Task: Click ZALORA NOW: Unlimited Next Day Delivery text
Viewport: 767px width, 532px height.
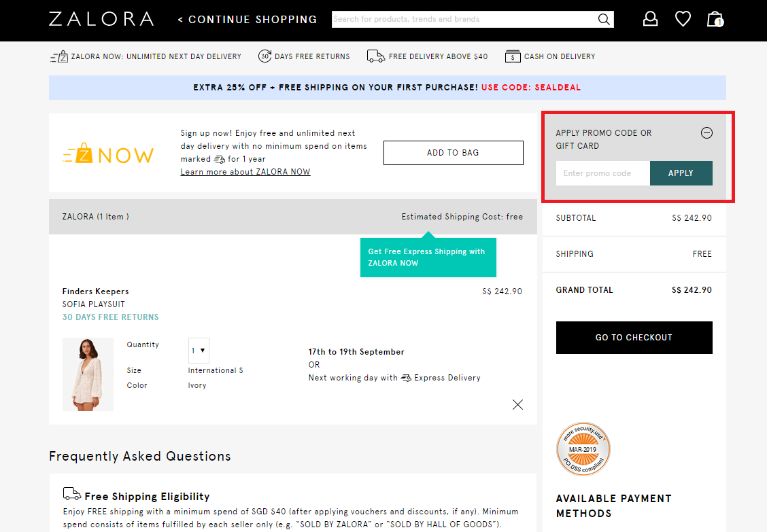Action: tap(156, 56)
